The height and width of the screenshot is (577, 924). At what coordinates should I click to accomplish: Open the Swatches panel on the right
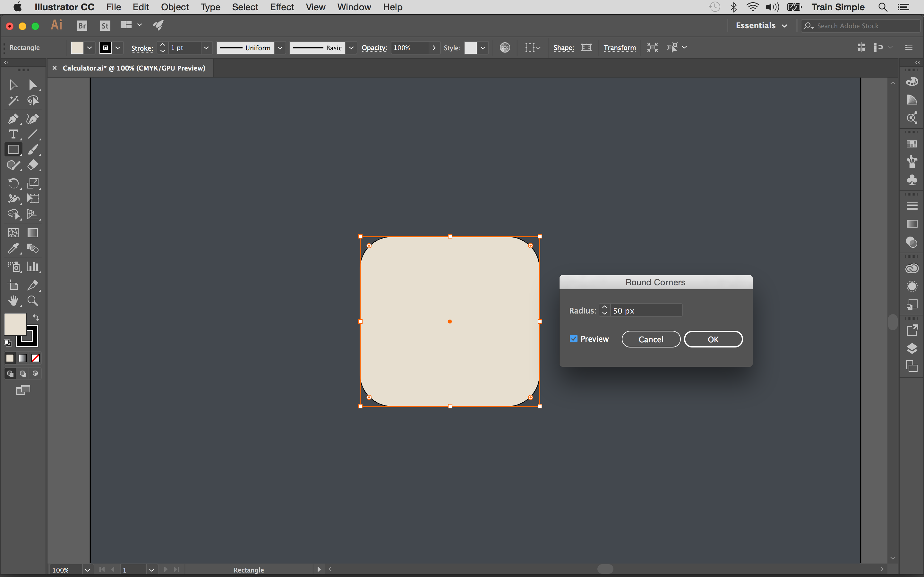tap(912, 144)
